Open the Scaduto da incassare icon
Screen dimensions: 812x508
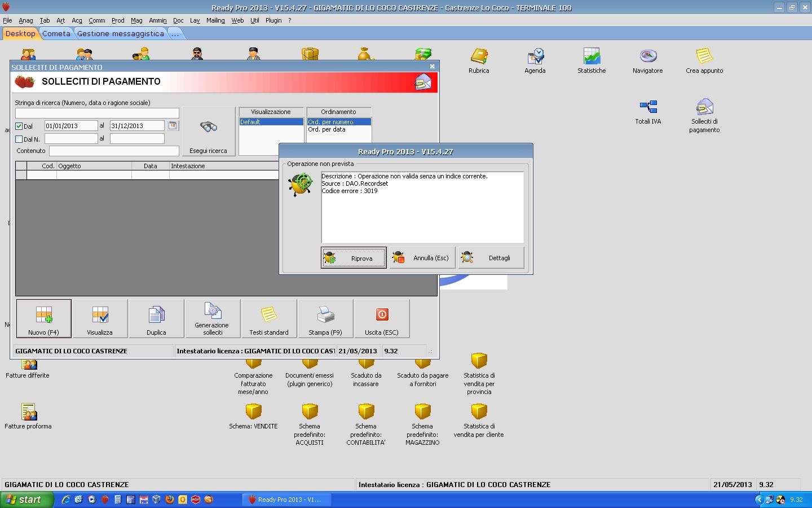(366, 373)
